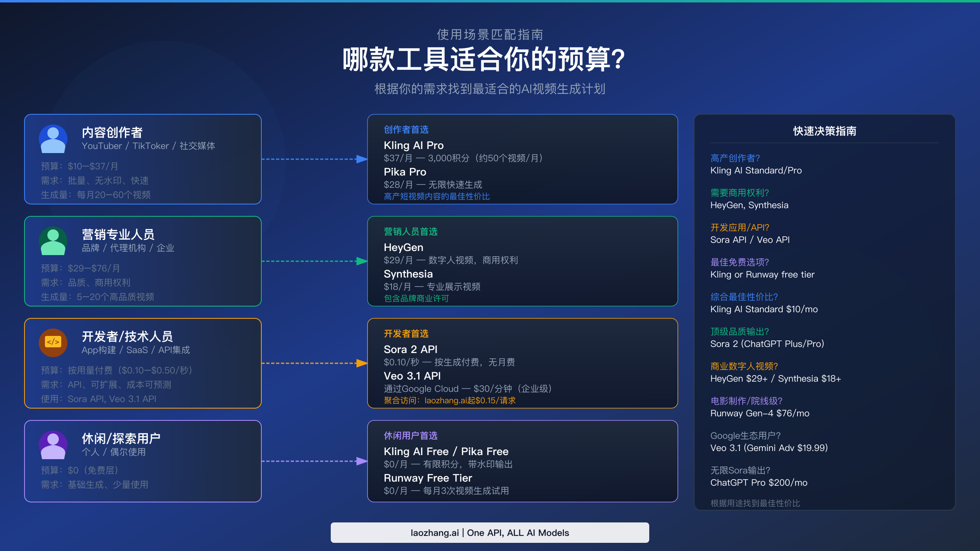Click the purple dashed arrow to casual picks
980x551 pixels.
point(314,461)
